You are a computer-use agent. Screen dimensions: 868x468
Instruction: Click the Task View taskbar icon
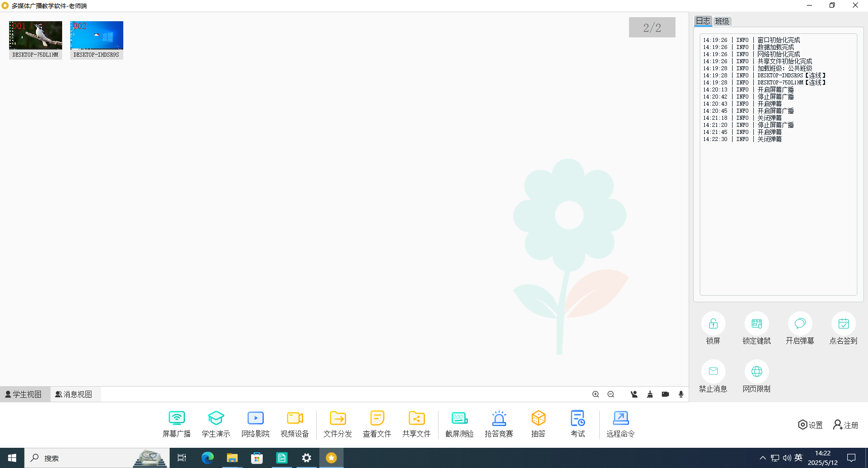pos(182,458)
